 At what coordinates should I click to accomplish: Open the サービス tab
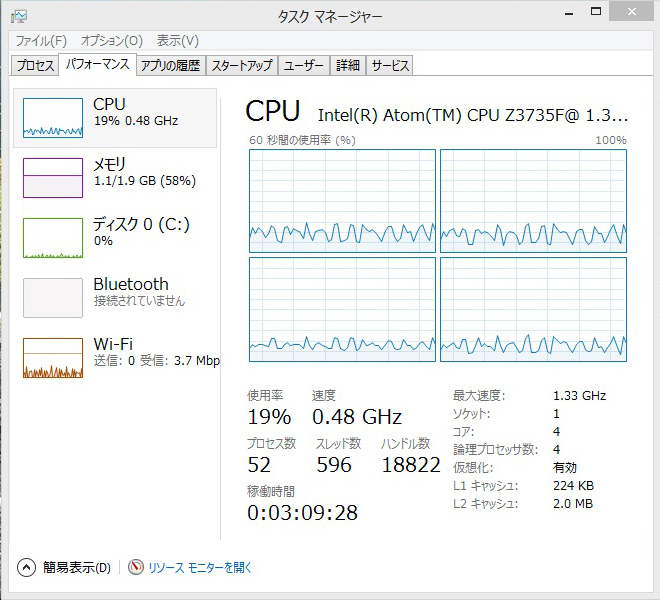[390, 66]
